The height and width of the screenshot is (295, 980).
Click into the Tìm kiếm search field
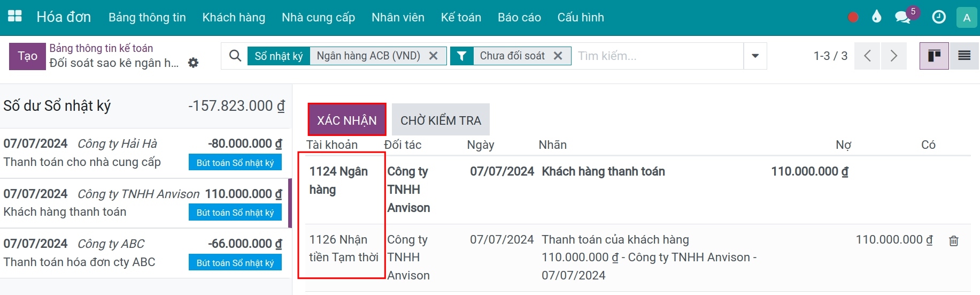pyautogui.click(x=658, y=56)
